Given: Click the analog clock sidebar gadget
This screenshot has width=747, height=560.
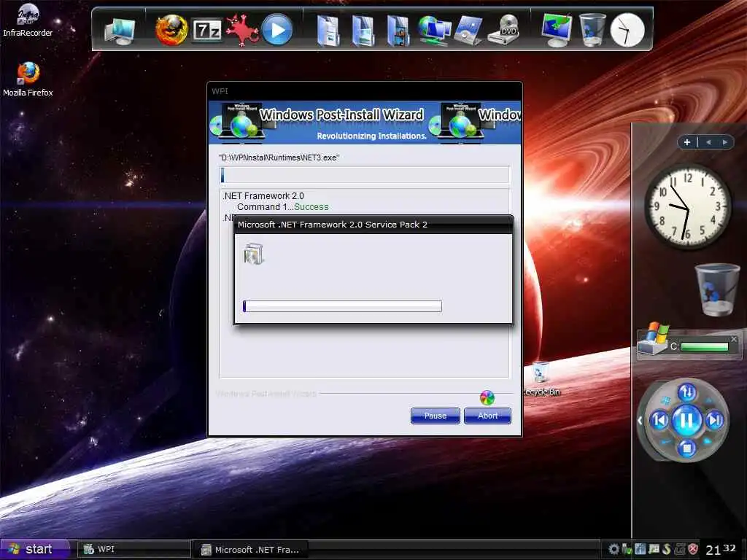Looking at the screenshot, I should (688, 206).
